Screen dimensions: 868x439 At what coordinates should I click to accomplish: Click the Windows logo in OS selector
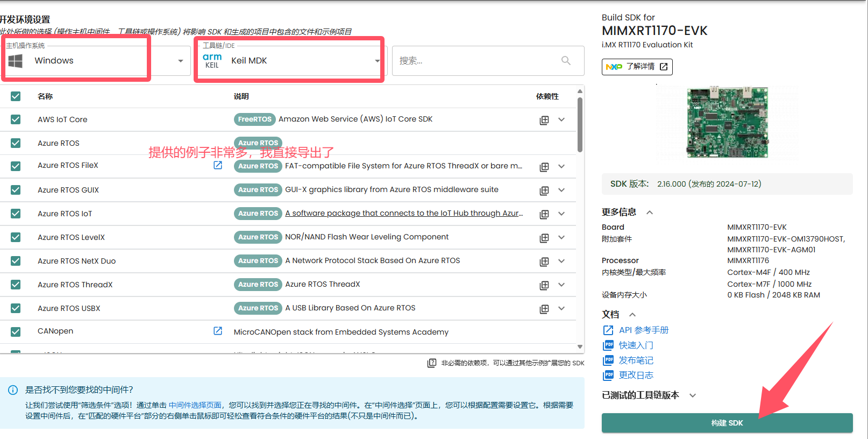[x=16, y=61]
